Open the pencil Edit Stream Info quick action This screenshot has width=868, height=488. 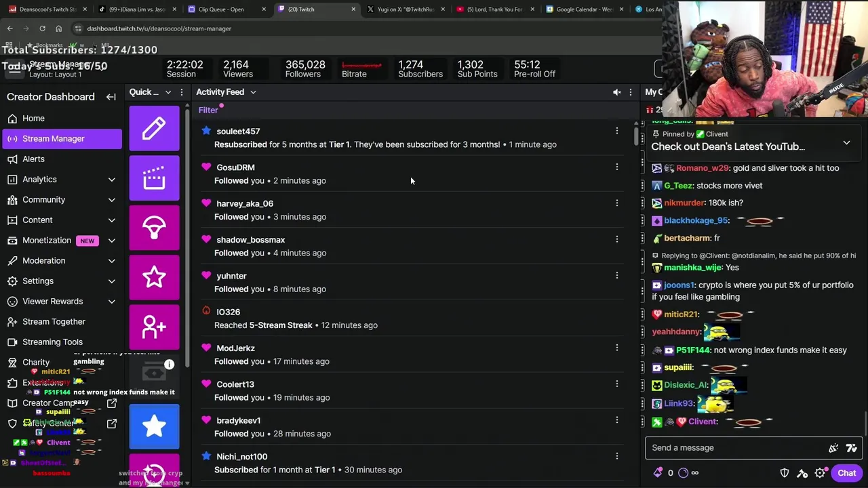[154, 128]
